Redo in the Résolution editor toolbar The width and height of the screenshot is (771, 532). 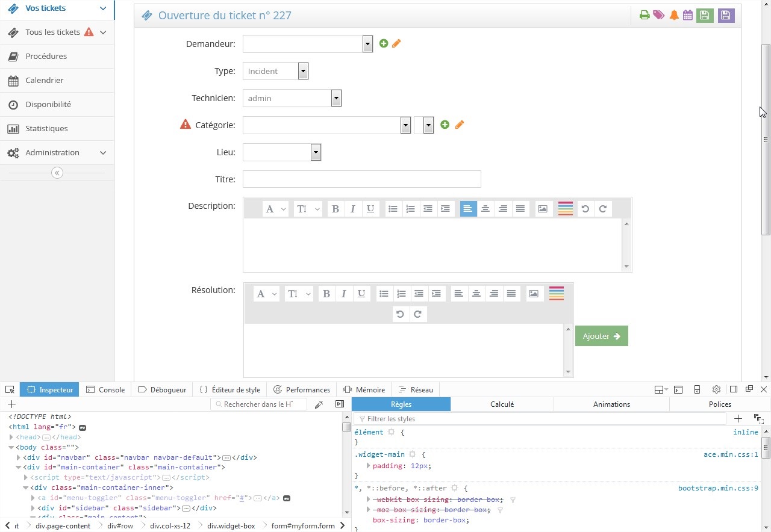point(418,314)
